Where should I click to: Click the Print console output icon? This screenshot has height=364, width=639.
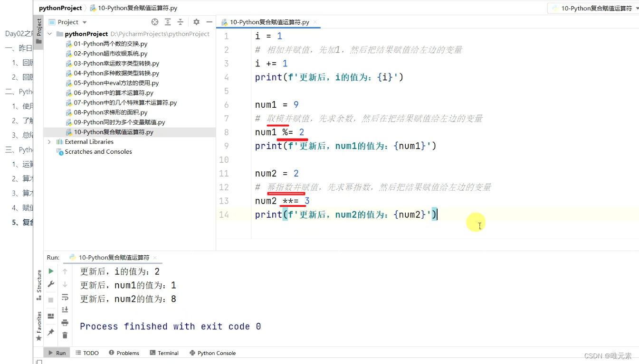click(65, 323)
